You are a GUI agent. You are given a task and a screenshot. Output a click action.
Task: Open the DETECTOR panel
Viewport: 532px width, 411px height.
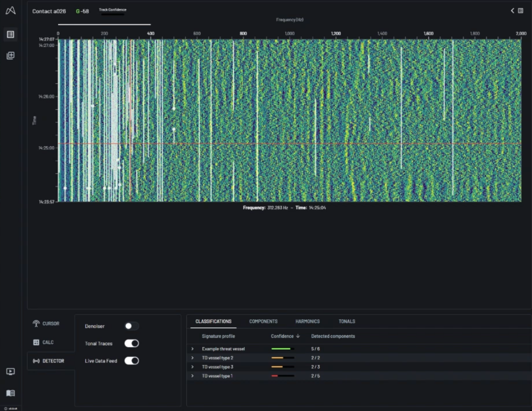(49, 361)
